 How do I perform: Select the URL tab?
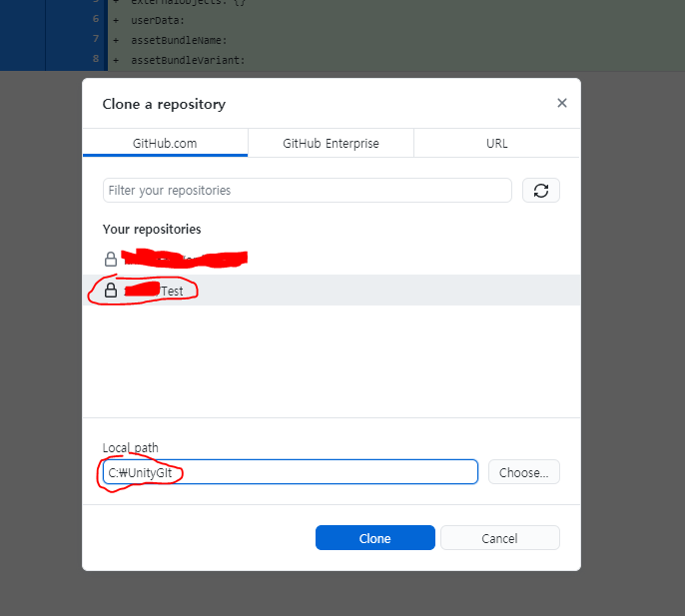[x=496, y=144]
